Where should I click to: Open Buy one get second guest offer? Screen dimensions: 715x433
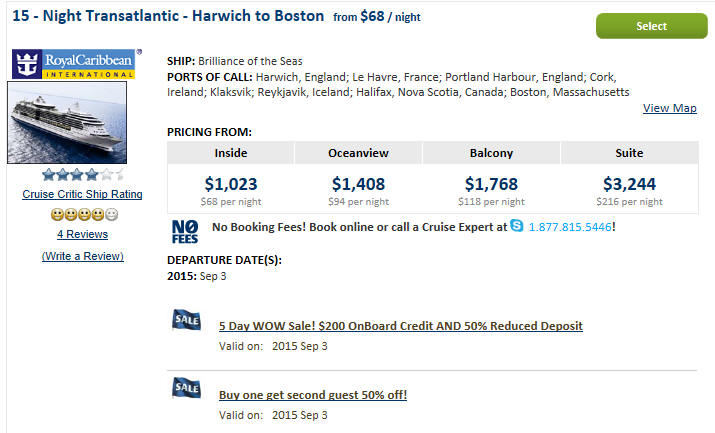pyautogui.click(x=312, y=395)
